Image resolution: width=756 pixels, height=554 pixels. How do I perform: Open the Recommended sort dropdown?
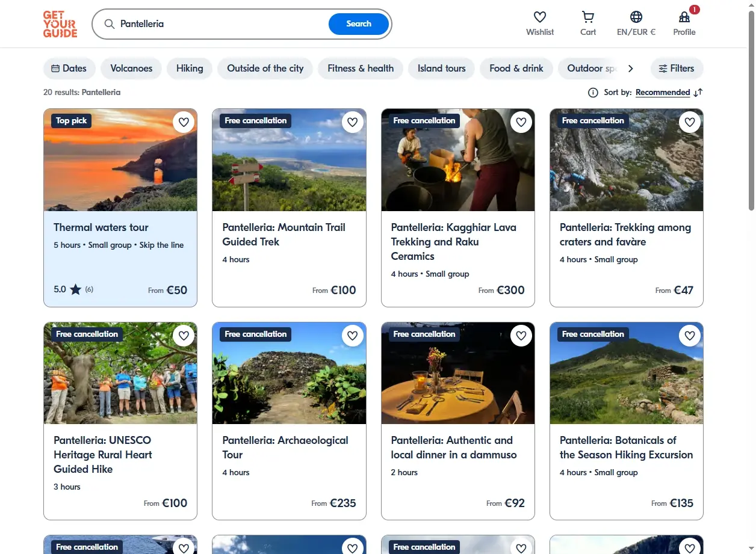(x=663, y=93)
